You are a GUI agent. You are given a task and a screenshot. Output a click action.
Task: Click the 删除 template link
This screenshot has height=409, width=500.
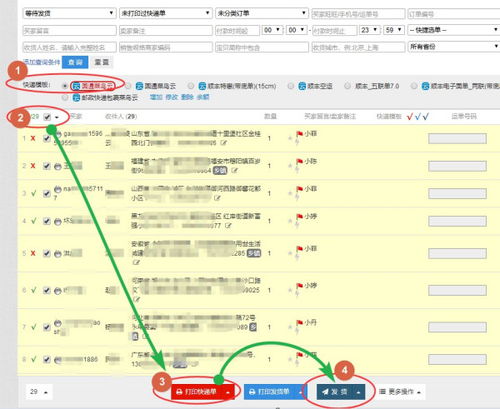click(x=187, y=97)
